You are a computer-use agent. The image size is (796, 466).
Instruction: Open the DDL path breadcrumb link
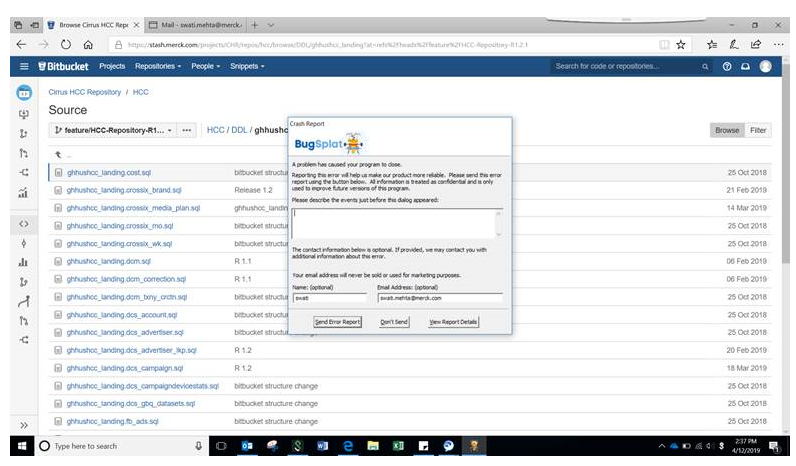point(239,130)
